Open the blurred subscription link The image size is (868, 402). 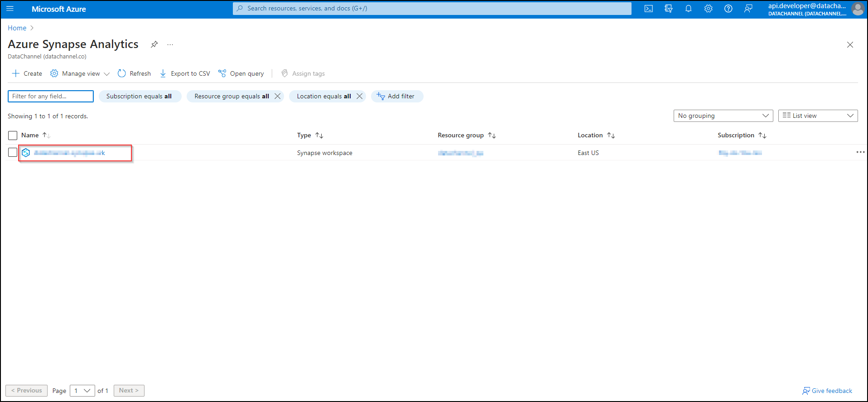(x=740, y=153)
